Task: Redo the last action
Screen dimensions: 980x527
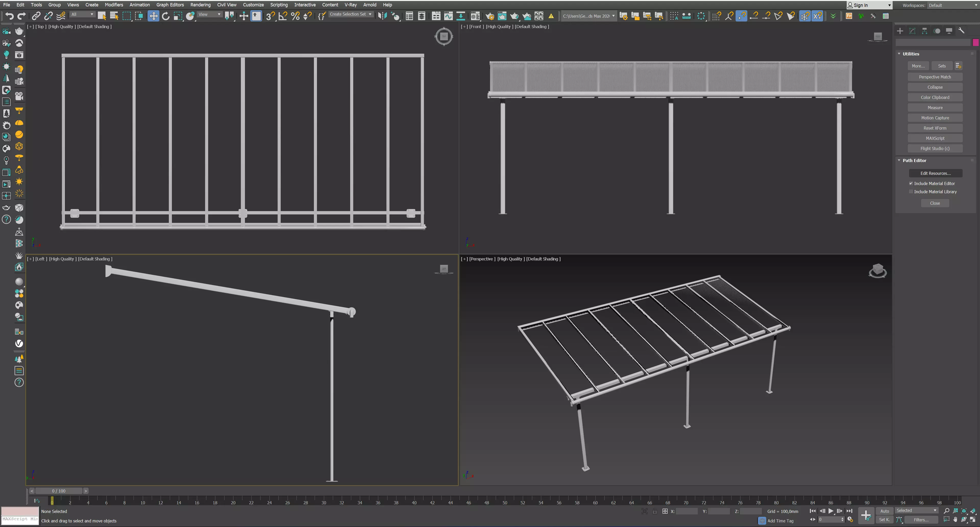Action: (22, 16)
